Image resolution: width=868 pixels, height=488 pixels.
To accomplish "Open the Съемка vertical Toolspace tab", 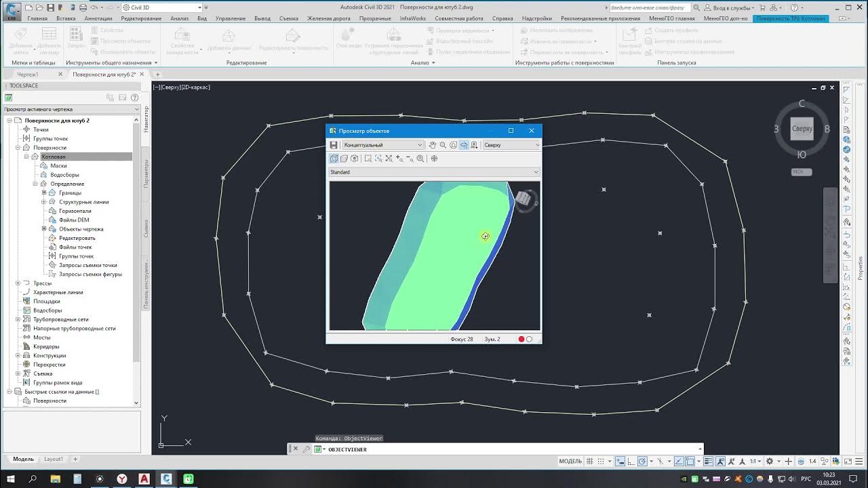I will point(146,228).
